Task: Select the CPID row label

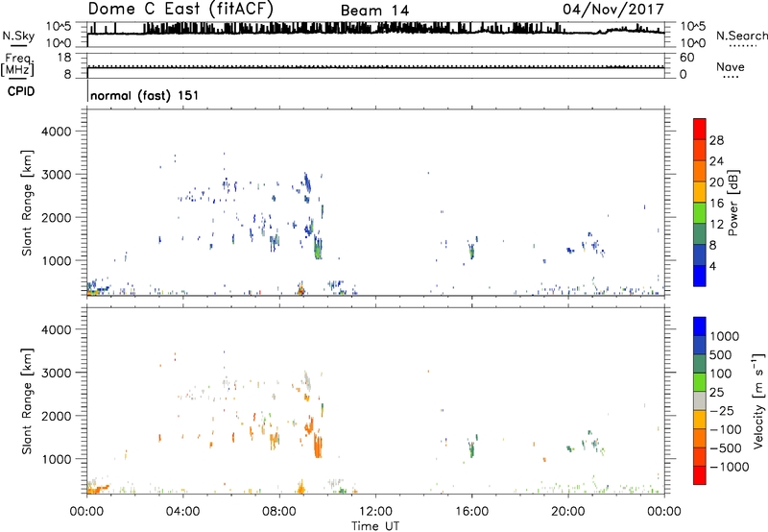Action: 21,91
